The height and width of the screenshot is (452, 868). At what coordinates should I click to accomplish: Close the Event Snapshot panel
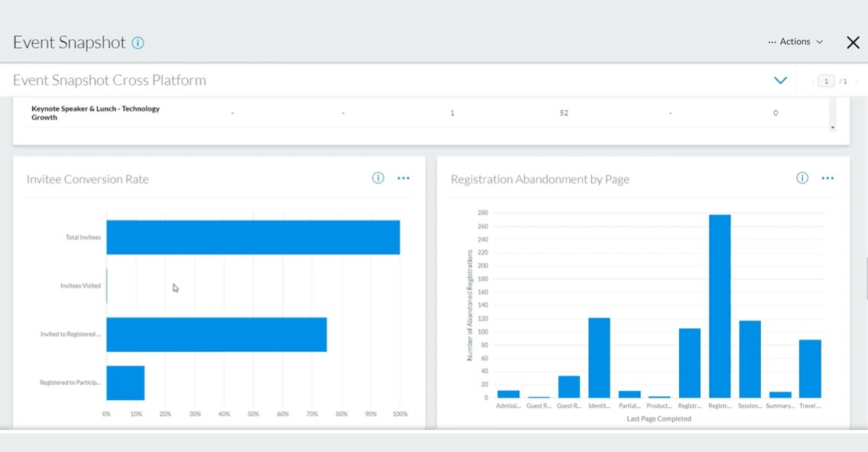[853, 43]
